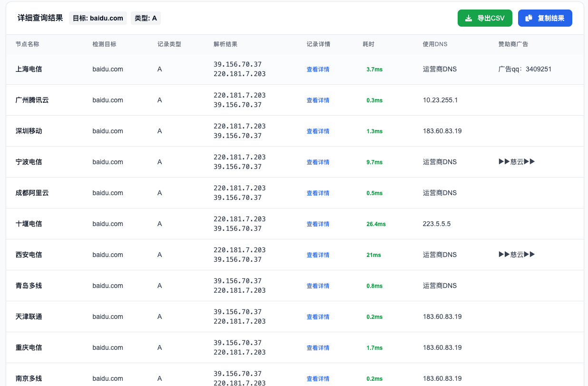The height and width of the screenshot is (386, 588).
Task: Open 查看详情 for 上海电信 row
Action: coord(318,69)
